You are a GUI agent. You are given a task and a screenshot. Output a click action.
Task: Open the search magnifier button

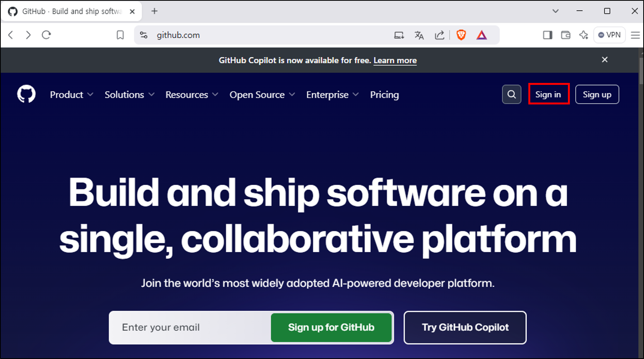tap(511, 94)
